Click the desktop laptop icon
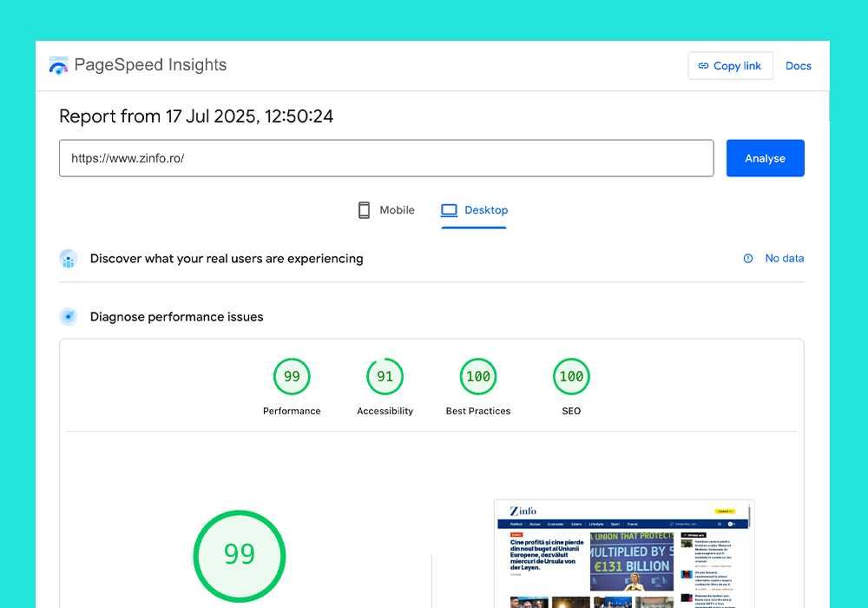This screenshot has height=608, width=868. (449, 210)
